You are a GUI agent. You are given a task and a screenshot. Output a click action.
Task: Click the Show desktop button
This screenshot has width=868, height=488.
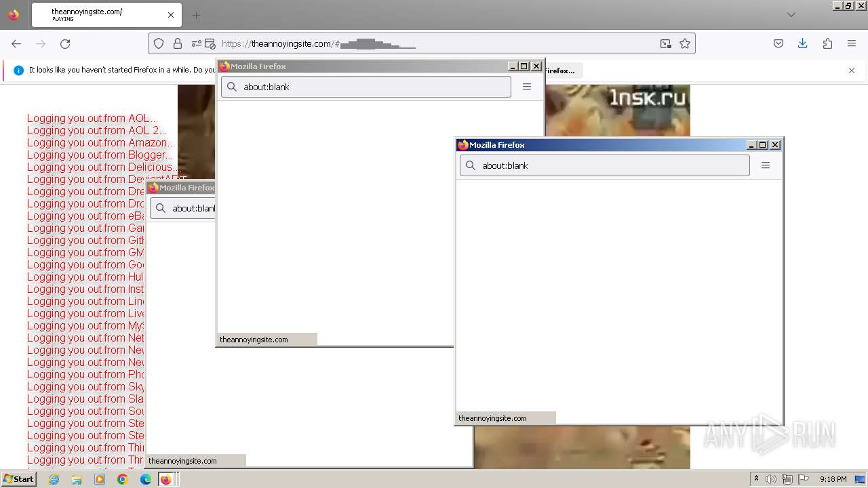(861, 479)
